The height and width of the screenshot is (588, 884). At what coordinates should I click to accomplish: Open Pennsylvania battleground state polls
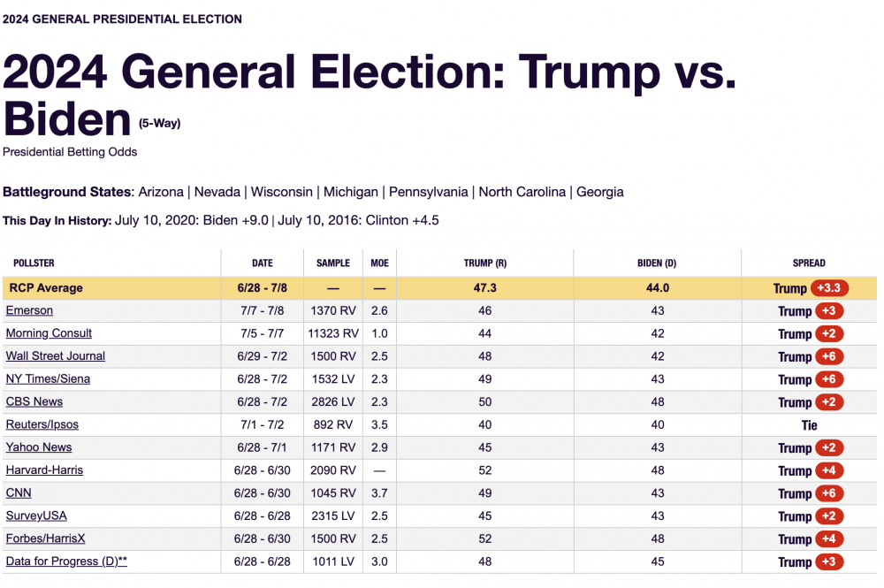coord(430,192)
